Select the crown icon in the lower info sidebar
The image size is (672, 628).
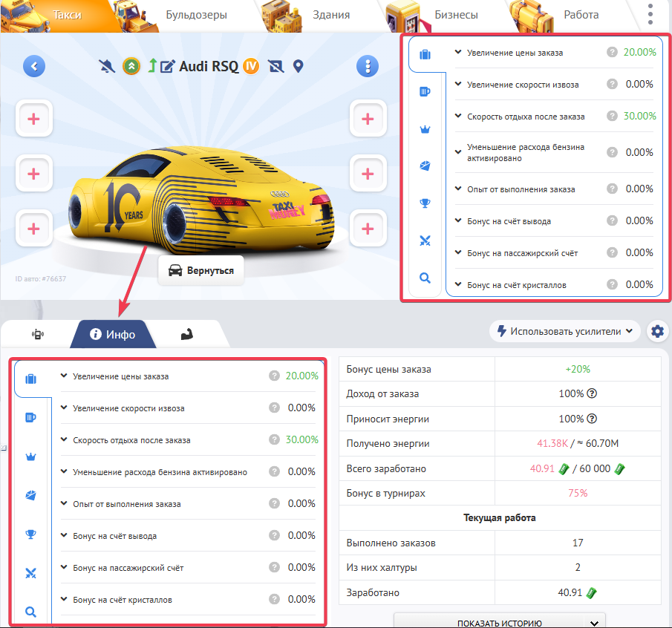click(30, 457)
